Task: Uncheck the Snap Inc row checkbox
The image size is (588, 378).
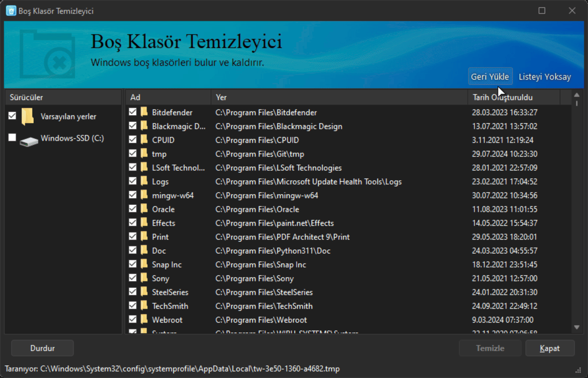Action: (x=133, y=264)
